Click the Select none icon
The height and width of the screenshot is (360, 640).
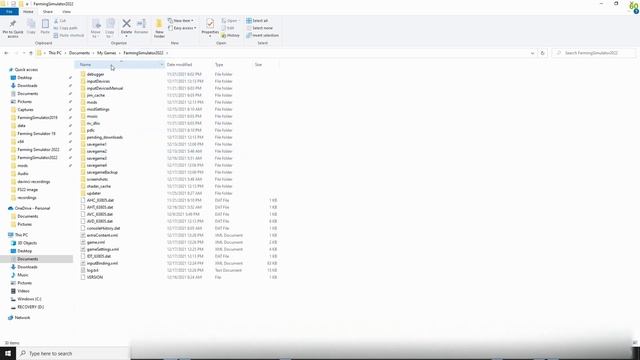[x=249, y=28]
